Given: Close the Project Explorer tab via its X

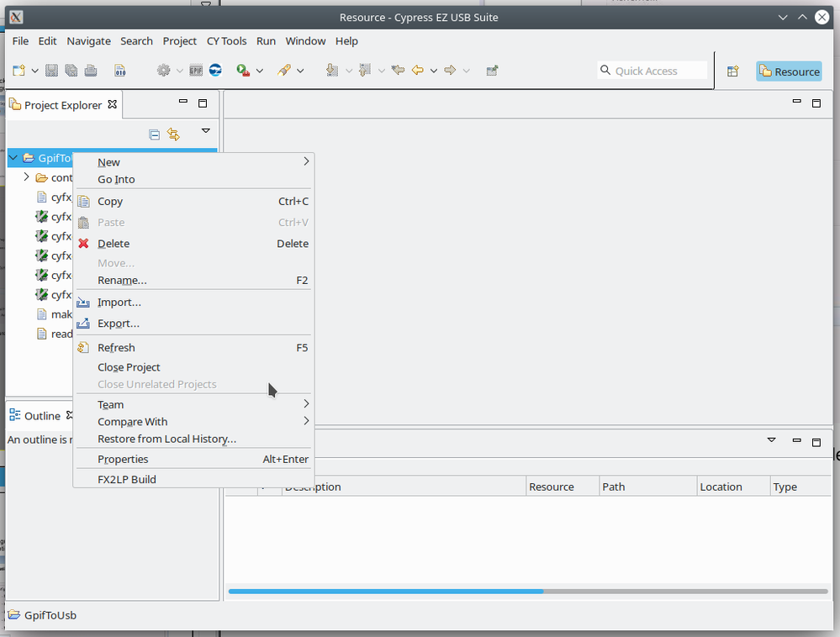Looking at the screenshot, I should pyautogui.click(x=112, y=104).
